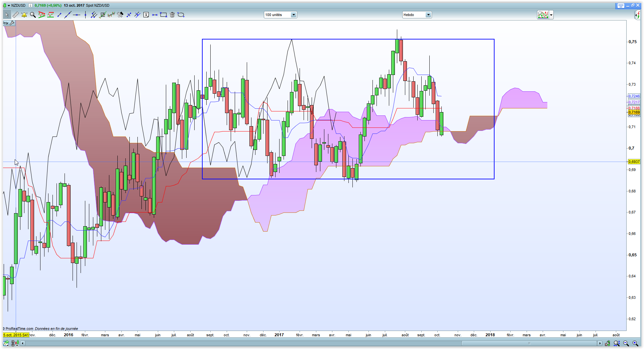
Task: Click the ProRealTime.com label
Action: coord(19,329)
